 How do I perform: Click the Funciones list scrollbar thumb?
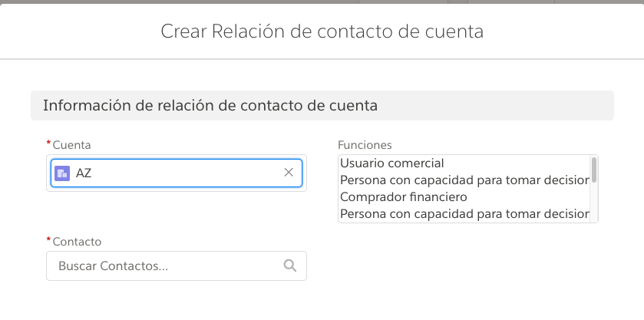click(x=593, y=169)
